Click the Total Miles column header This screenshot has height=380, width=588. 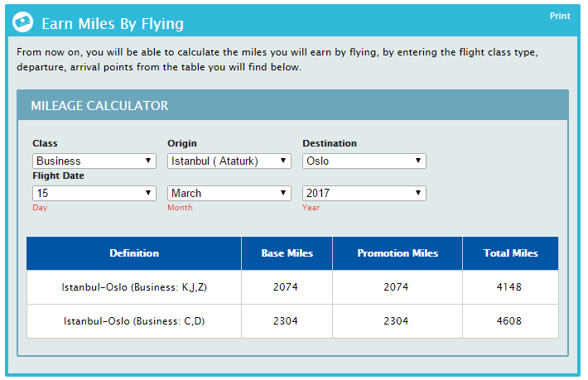[x=510, y=253]
